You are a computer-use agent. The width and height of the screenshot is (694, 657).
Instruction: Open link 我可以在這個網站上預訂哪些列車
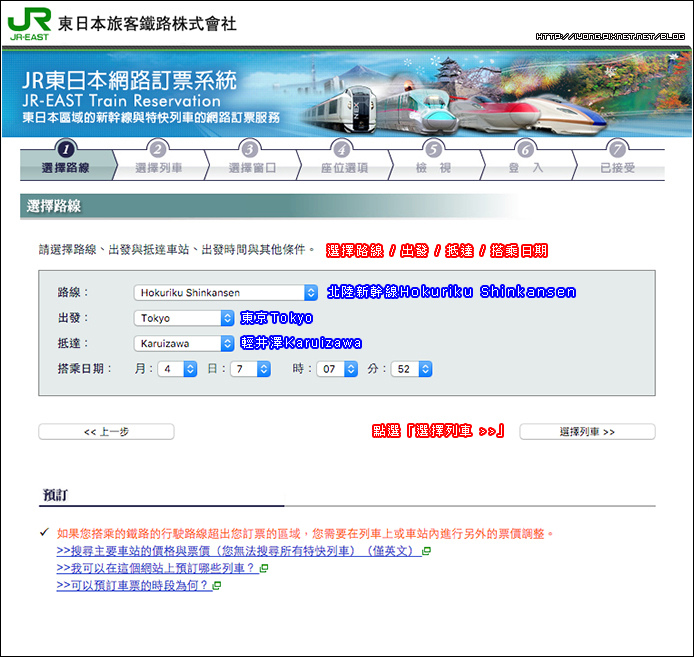point(157,568)
